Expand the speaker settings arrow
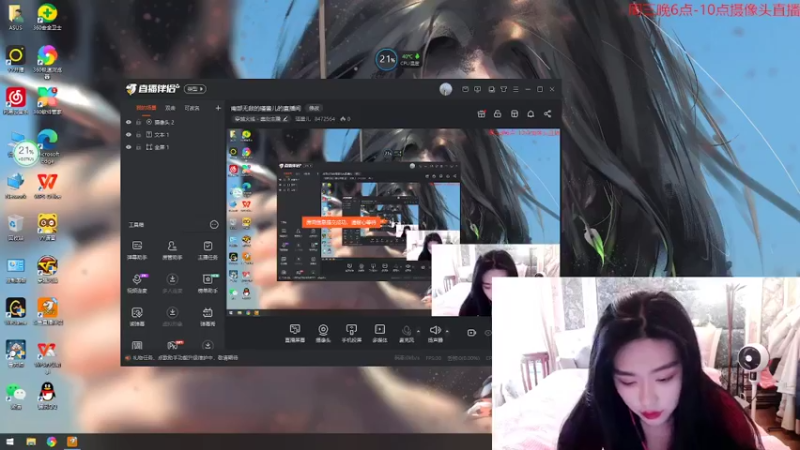 pos(447,331)
